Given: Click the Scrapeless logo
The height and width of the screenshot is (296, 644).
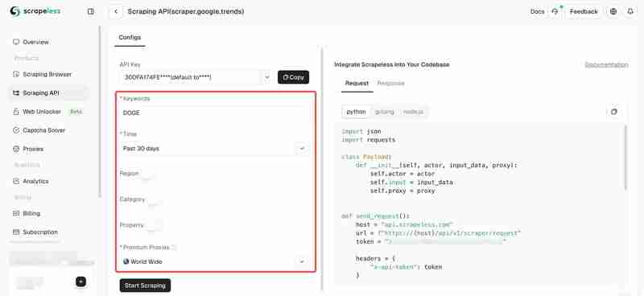Looking at the screenshot, I should point(35,11).
